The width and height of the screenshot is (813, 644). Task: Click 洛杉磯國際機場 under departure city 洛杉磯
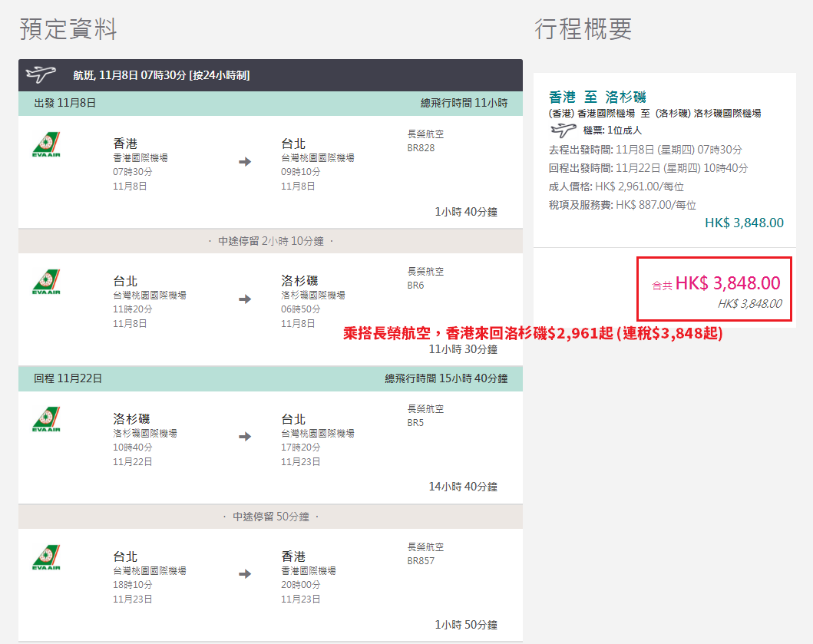[x=145, y=433]
